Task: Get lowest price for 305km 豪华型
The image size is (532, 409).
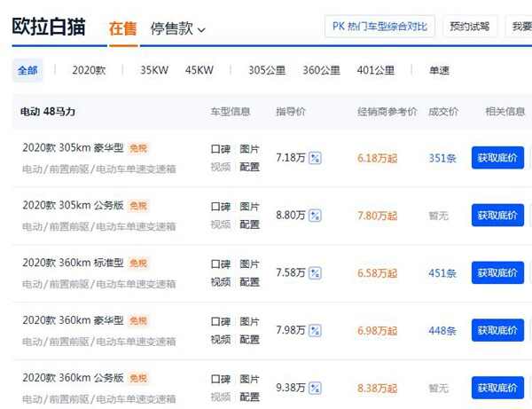Action: coord(497,158)
